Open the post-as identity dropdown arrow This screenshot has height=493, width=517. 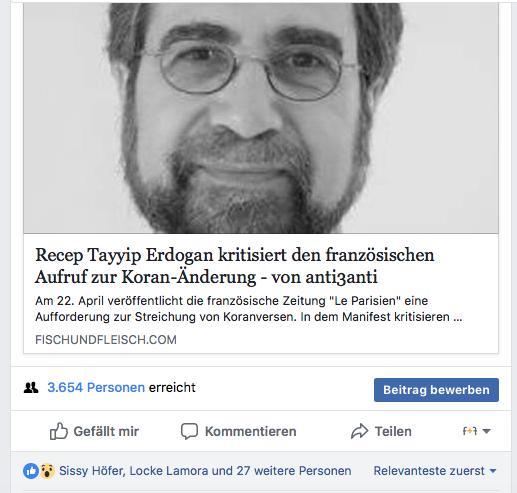486,431
